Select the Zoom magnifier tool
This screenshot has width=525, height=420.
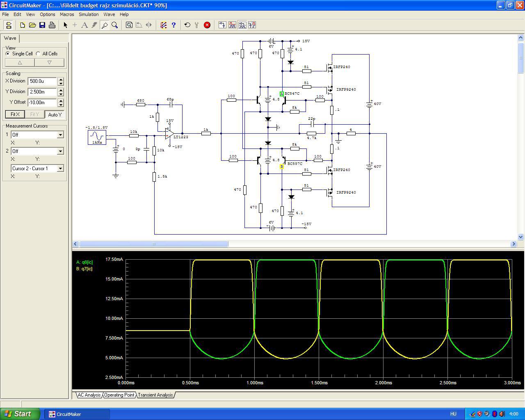(115, 25)
